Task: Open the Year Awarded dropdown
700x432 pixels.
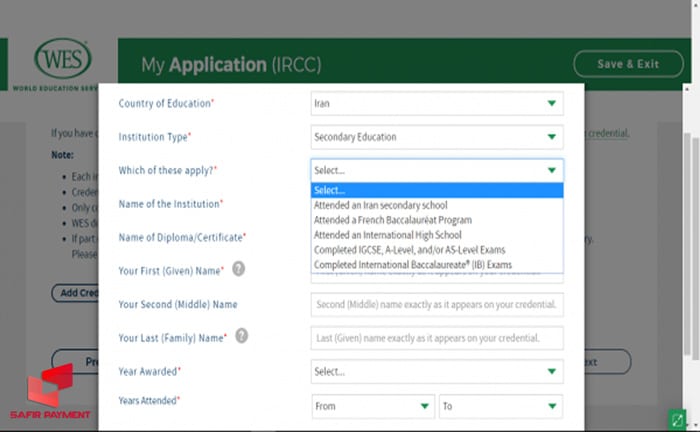Action: coord(436,372)
